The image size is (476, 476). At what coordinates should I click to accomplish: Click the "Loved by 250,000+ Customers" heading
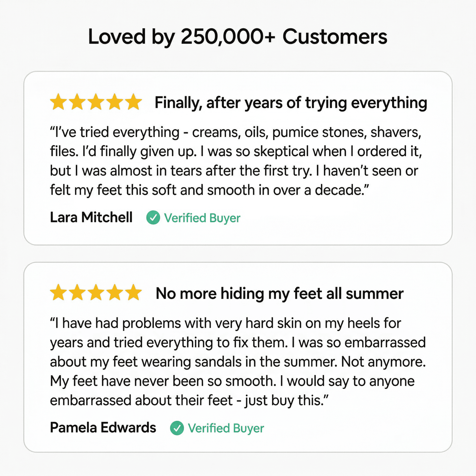pos(238,37)
